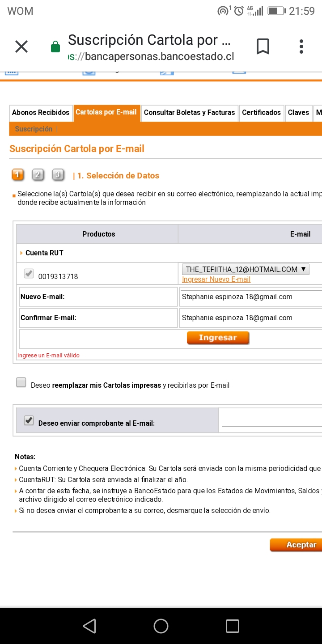Open Consultar Boletas y Facturas tab
This screenshot has height=644, width=322.
tap(189, 113)
